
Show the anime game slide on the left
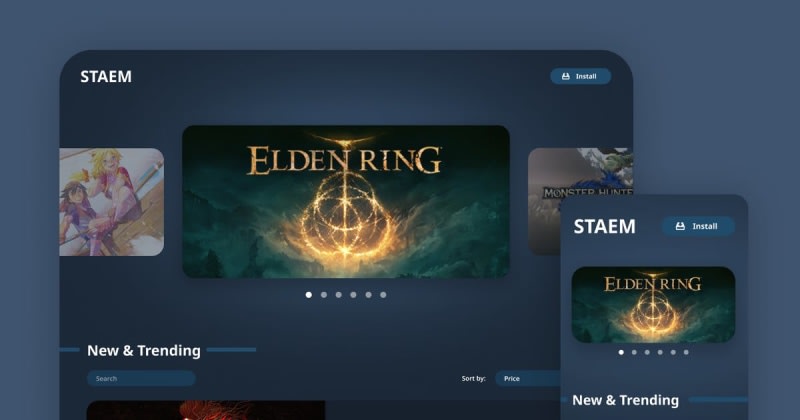pos(112,202)
